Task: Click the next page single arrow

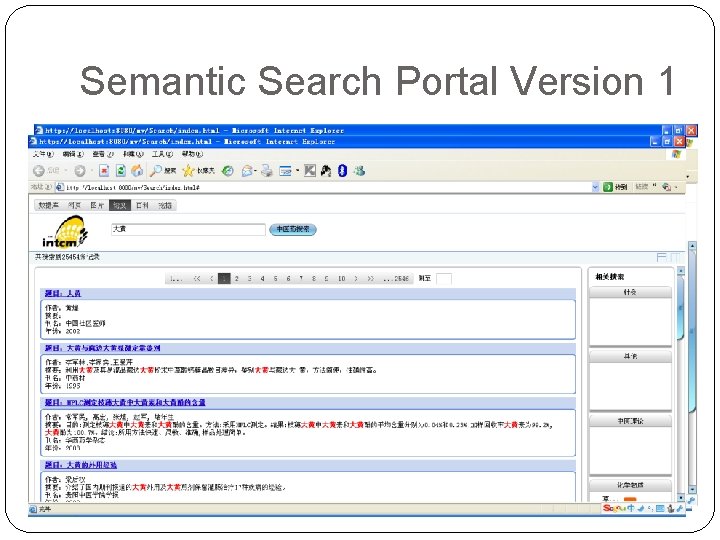Action: pyautogui.click(x=356, y=278)
